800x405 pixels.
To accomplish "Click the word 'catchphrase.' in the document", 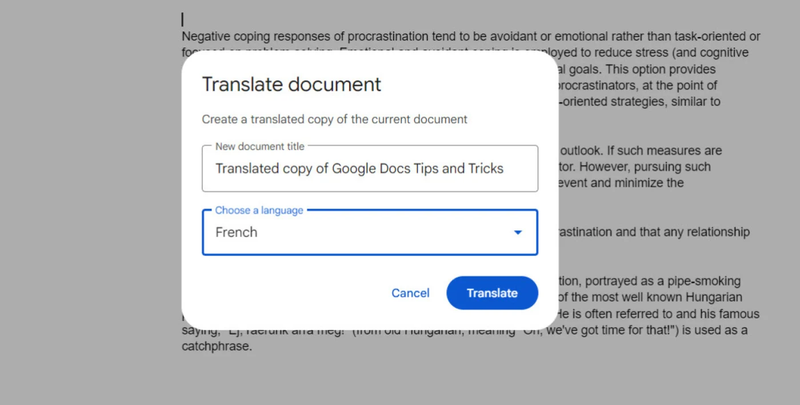I will click(x=217, y=346).
